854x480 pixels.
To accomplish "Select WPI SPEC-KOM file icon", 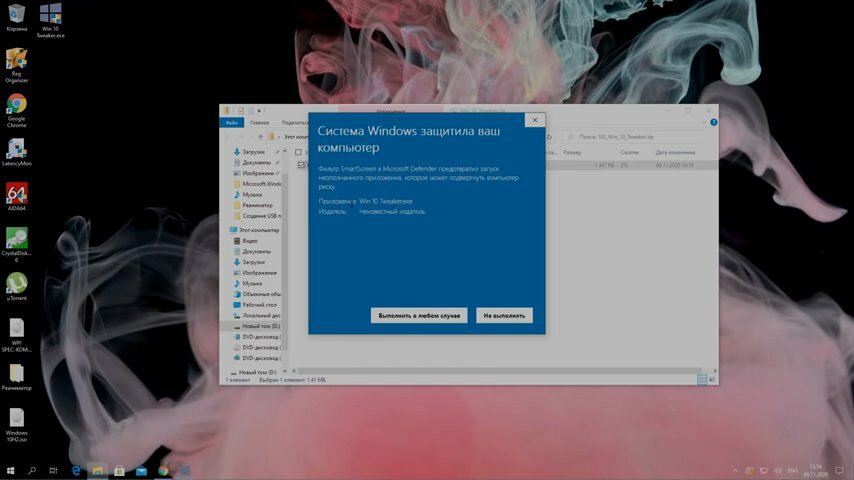I will pos(16,335).
